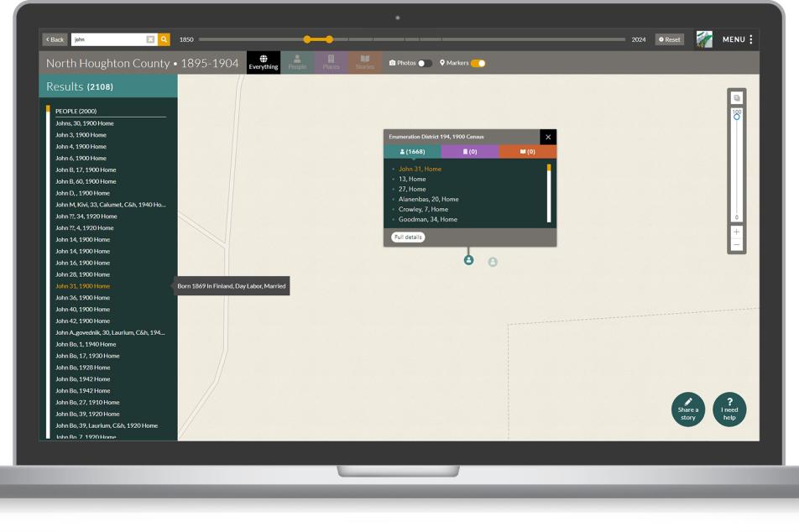799x532 pixels.
Task: Select the Everything filter tab
Action: 264,63
